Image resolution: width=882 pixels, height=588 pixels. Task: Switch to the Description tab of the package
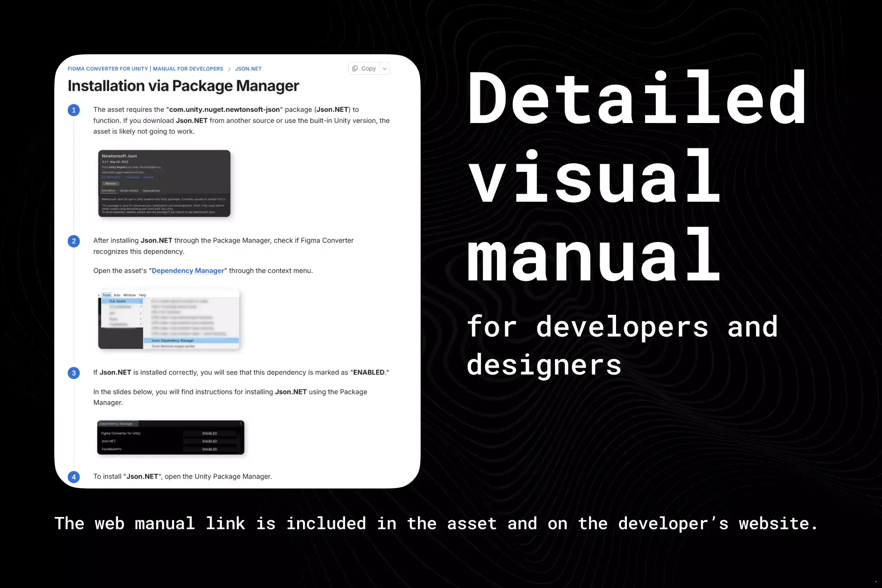point(109,190)
